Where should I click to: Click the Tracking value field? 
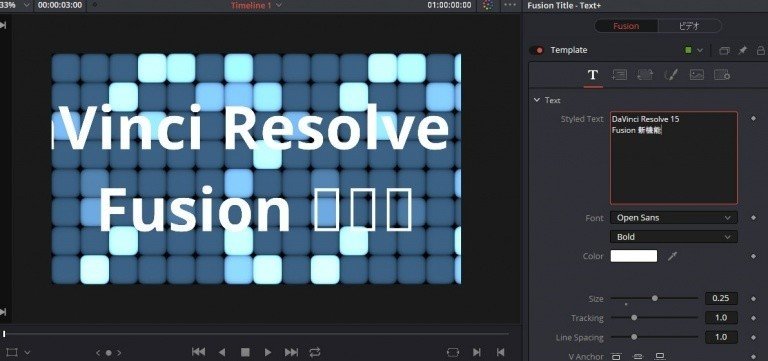(x=721, y=317)
